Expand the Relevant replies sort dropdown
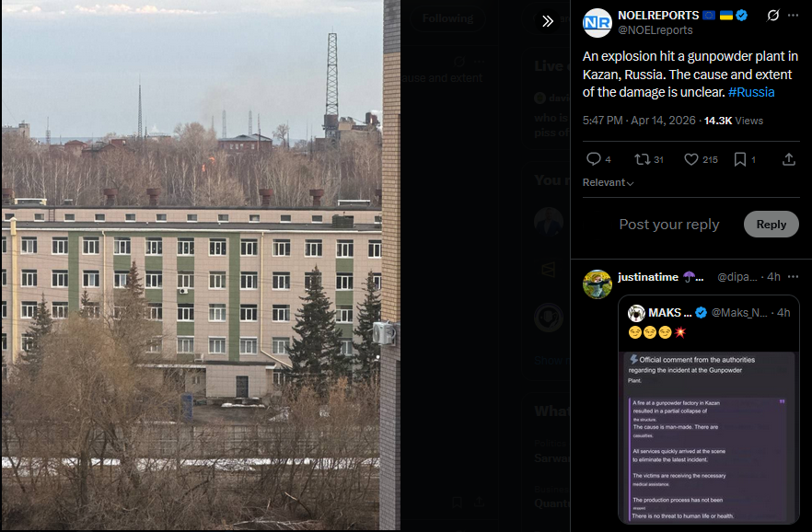 coord(608,182)
